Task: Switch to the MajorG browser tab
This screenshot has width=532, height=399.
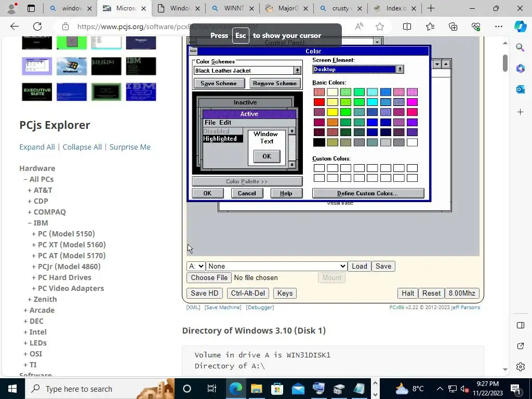Action: pos(287,8)
